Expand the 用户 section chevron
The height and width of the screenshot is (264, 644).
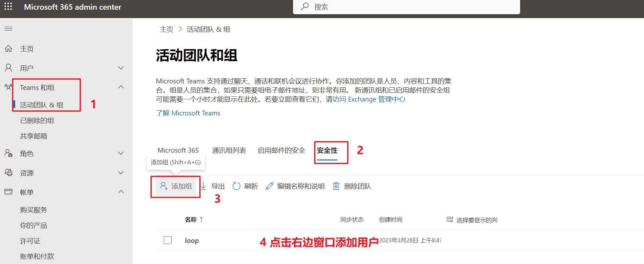pyautogui.click(x=121, y=68)
